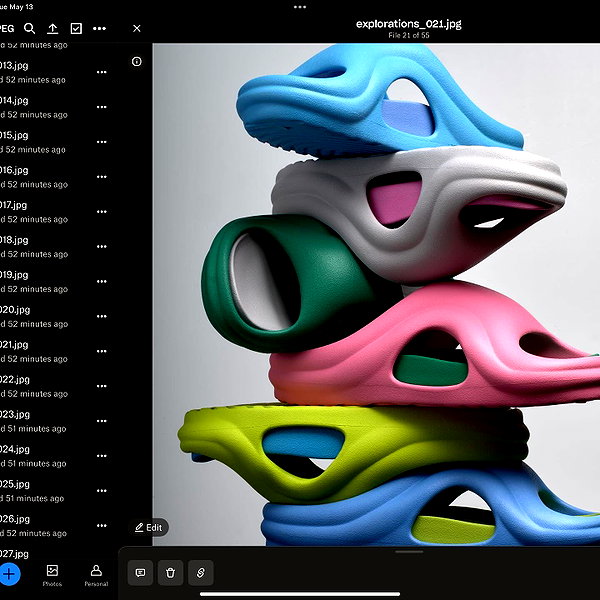Screen dimensions: 600x600
Task: Copy share link with the link icon
Action: click(x=201, y=573)
